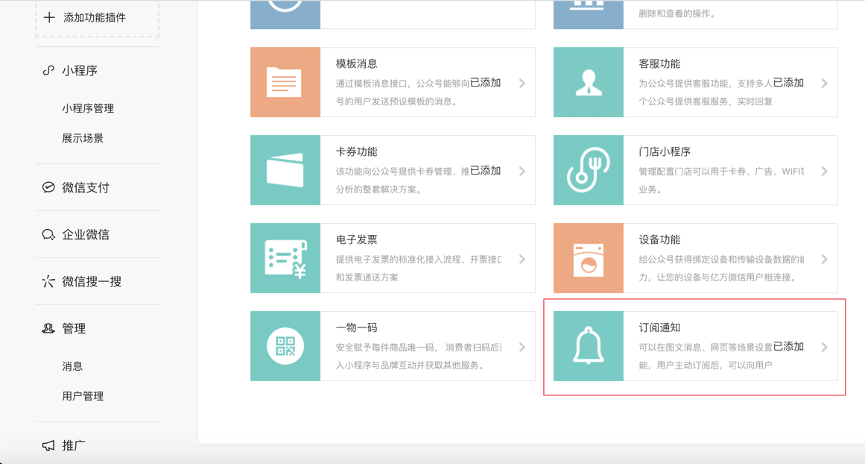Image resolution: width=866 pixels, height=464 pixels.
Task: Expand 一物一码 card via its chevron
Action: pos(522,347)
